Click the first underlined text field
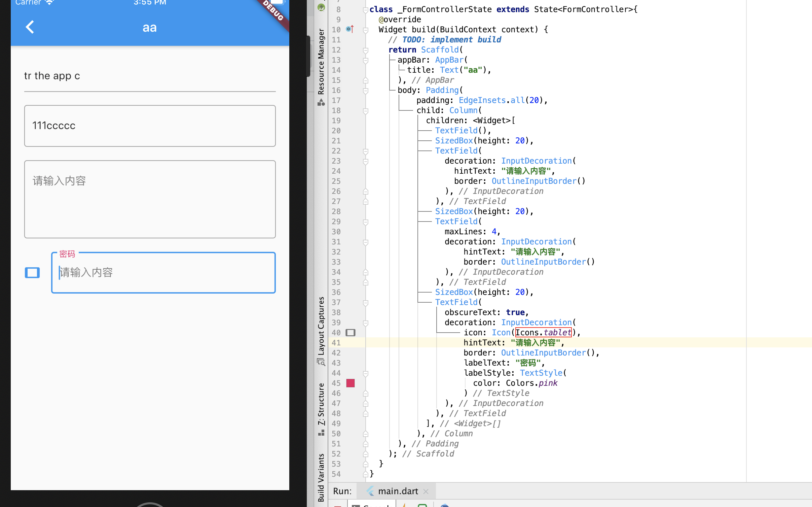812x507 pixels. [x=150, y=76]
